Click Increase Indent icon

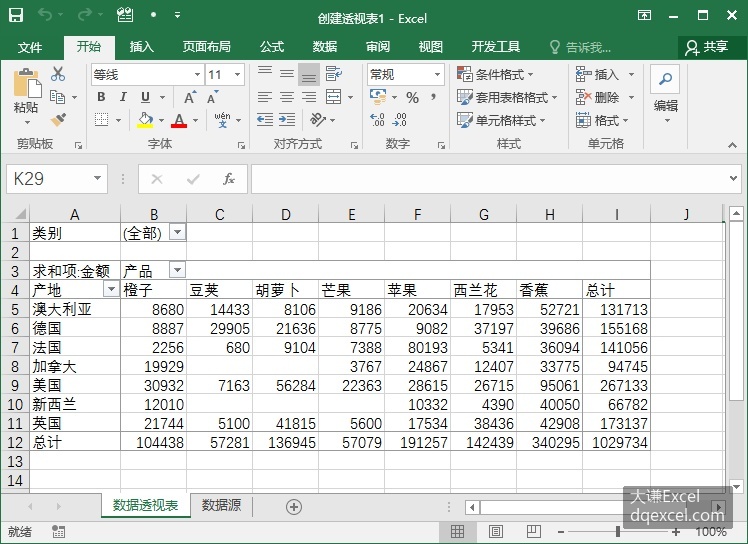click(x=287, y=120)
